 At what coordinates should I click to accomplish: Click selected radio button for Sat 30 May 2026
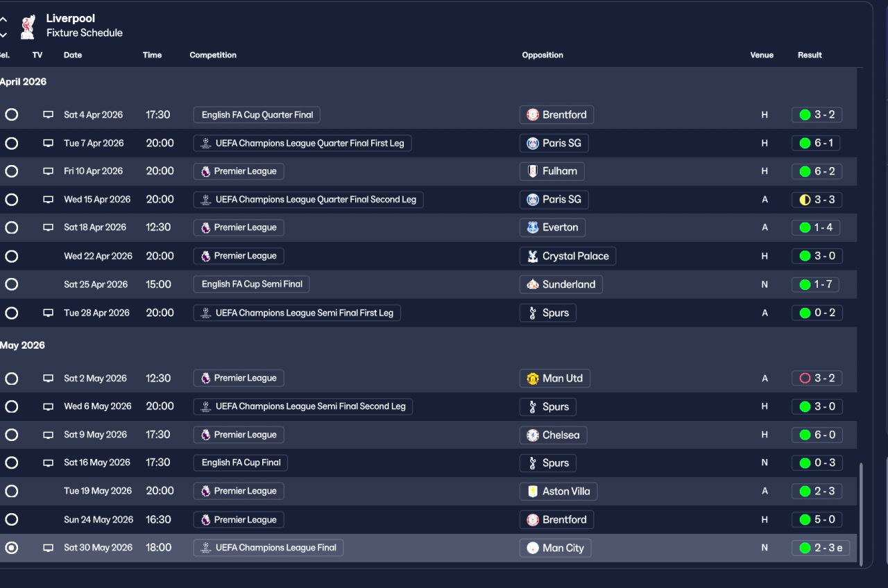click(11, 548)
